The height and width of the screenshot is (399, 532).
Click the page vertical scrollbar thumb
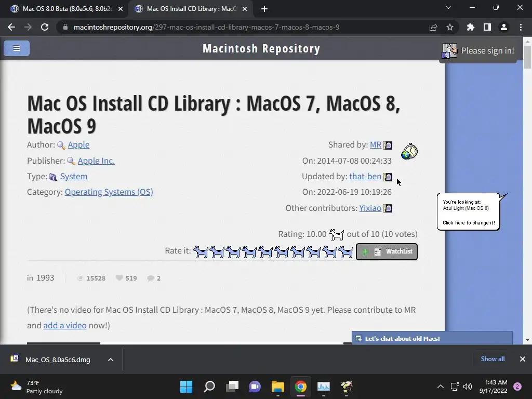point(527,56)
